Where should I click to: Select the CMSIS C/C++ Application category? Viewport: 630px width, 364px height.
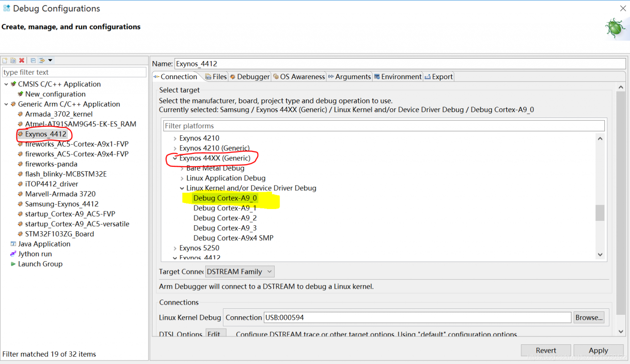coord(59,84)
